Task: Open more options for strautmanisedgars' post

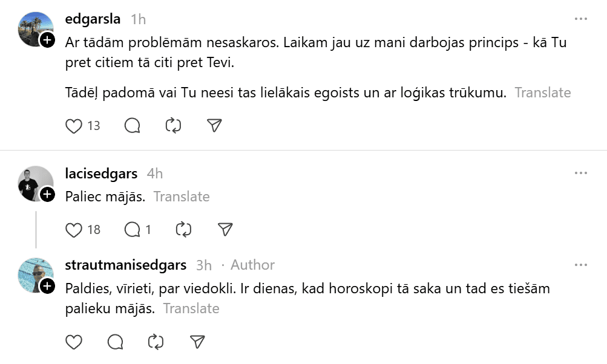Action: (581, 265)
